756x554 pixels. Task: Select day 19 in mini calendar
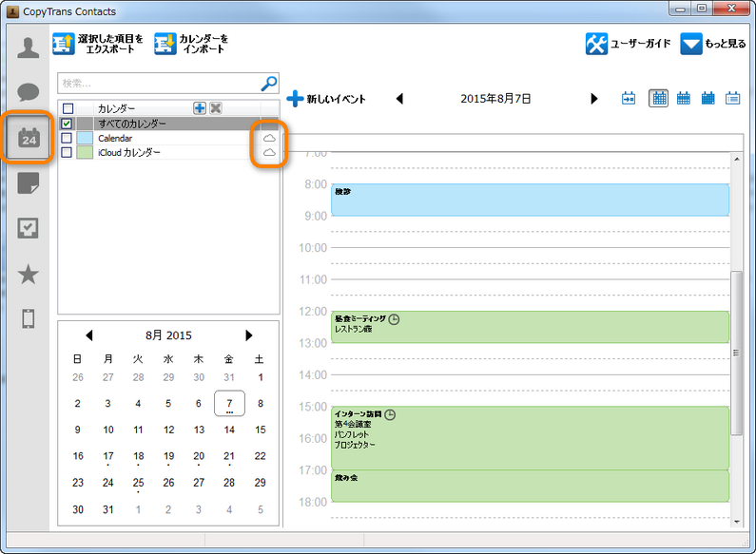[x=168, y=456]
